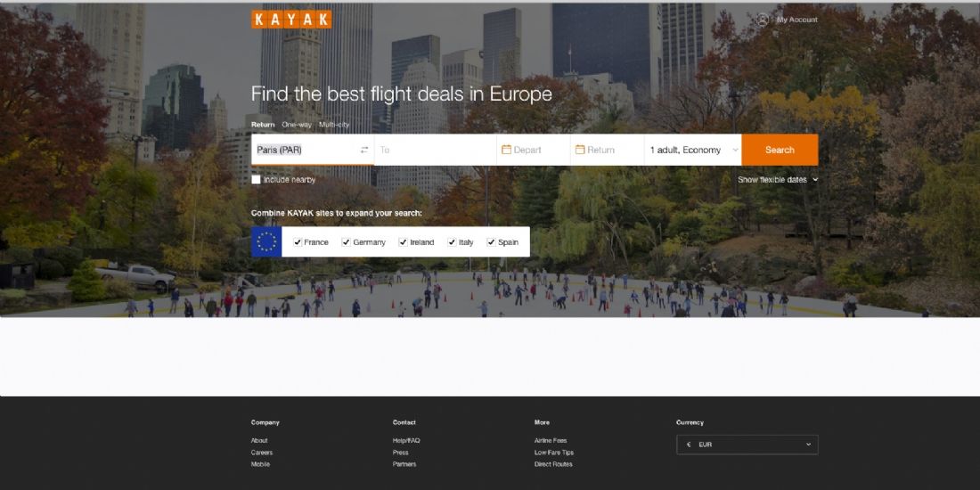The height and width of the screenshot is (490, 980).
Task: Click the To destination field
Action: click(x=436, y=150)
